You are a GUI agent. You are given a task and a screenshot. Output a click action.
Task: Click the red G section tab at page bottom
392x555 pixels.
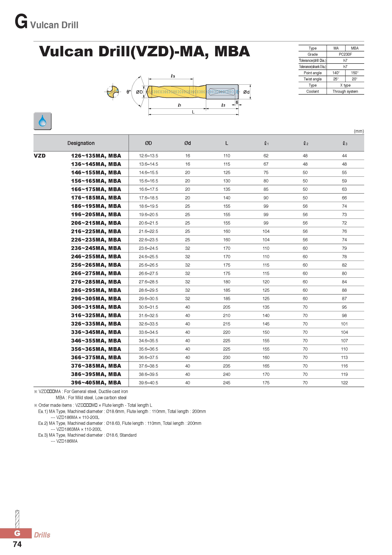point(16,533)
